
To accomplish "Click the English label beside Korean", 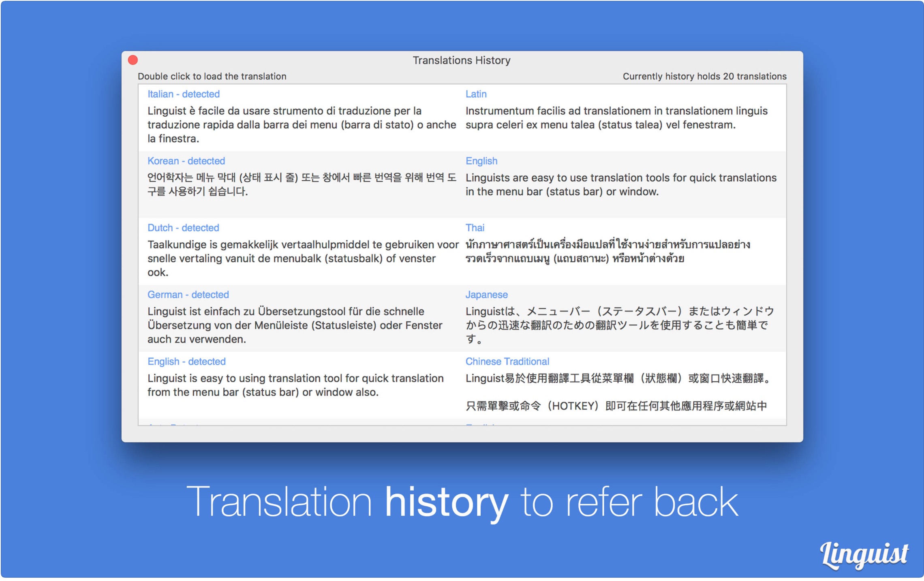I will (x=481, y=161).
